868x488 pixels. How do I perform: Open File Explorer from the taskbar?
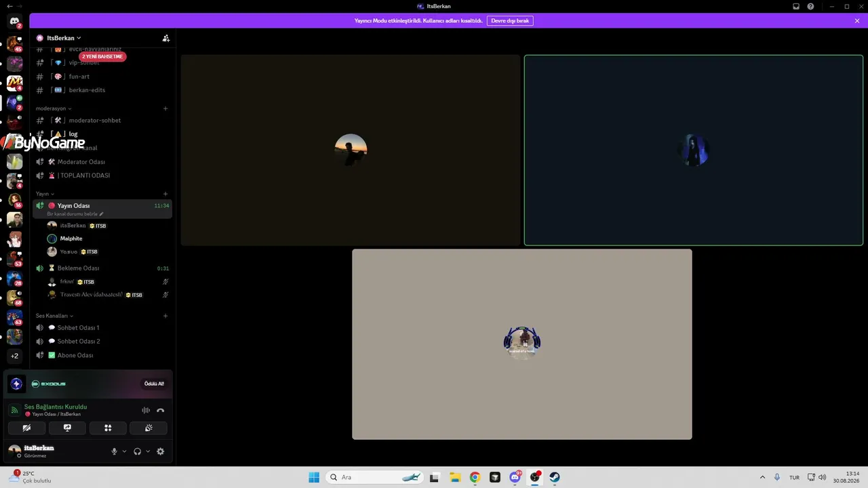(x=455, y=477)
